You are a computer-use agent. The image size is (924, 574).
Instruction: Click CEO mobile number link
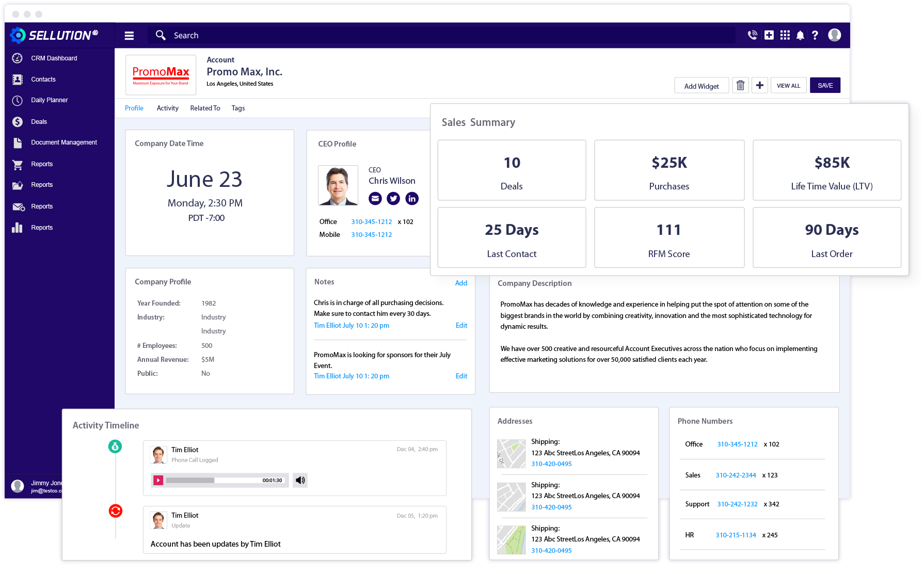click(x=372, y=234)
